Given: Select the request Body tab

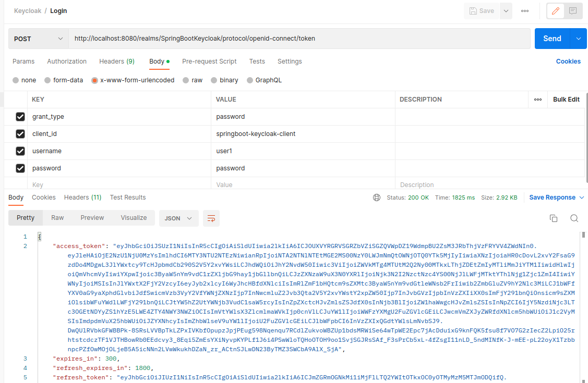Looking at the screenshot, I should coord(159,61).
